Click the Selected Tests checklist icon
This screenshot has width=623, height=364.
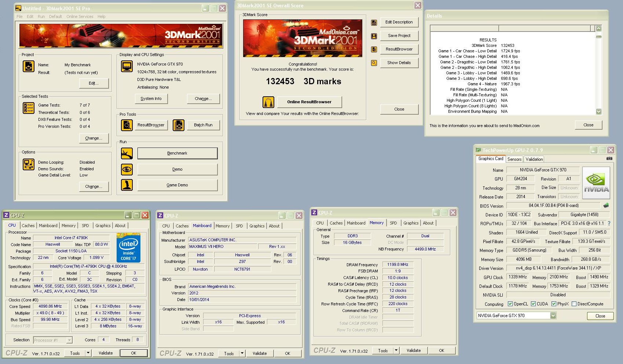[29, 108]
